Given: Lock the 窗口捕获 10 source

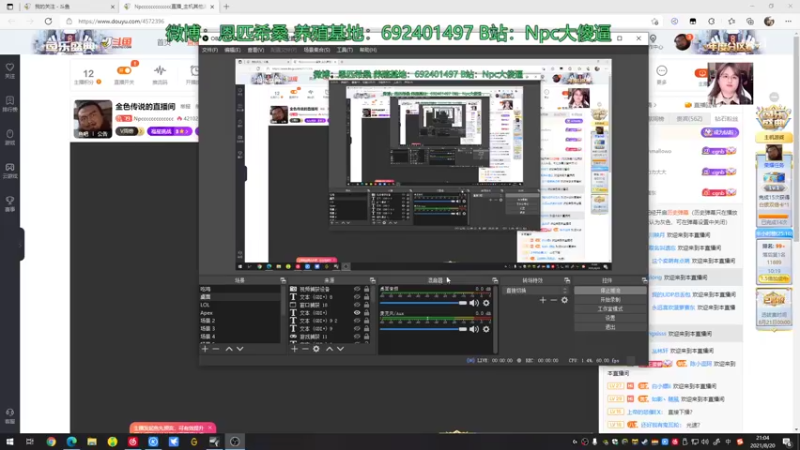Looking at the screenshot, I should 366,305.
